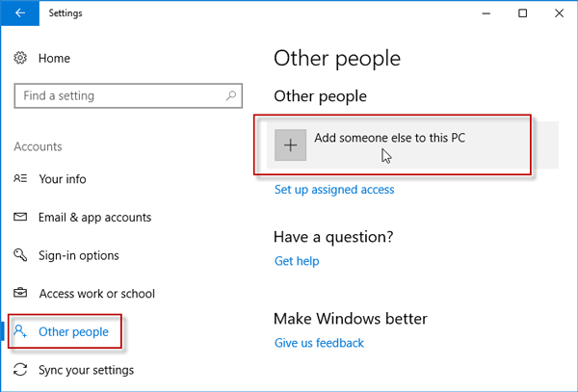The image size is (578, 392).
Task: Click Give us feedback link
Action: coord(319,343)
